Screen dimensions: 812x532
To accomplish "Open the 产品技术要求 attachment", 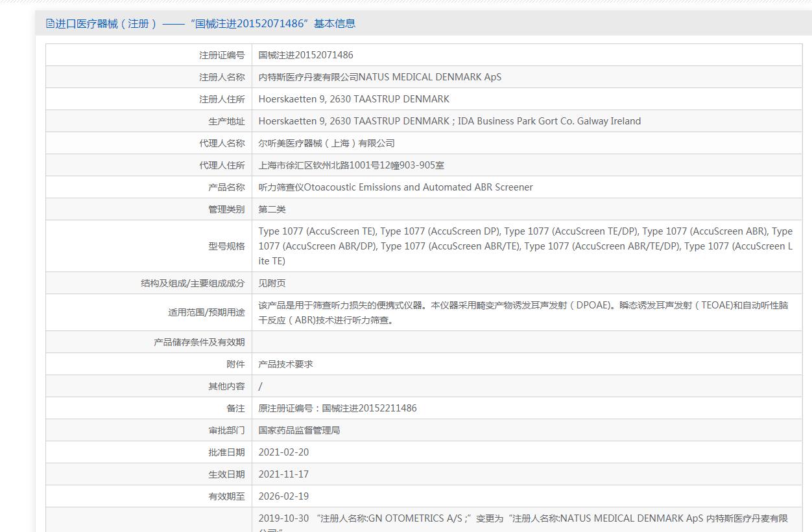I will click(285, 364).
